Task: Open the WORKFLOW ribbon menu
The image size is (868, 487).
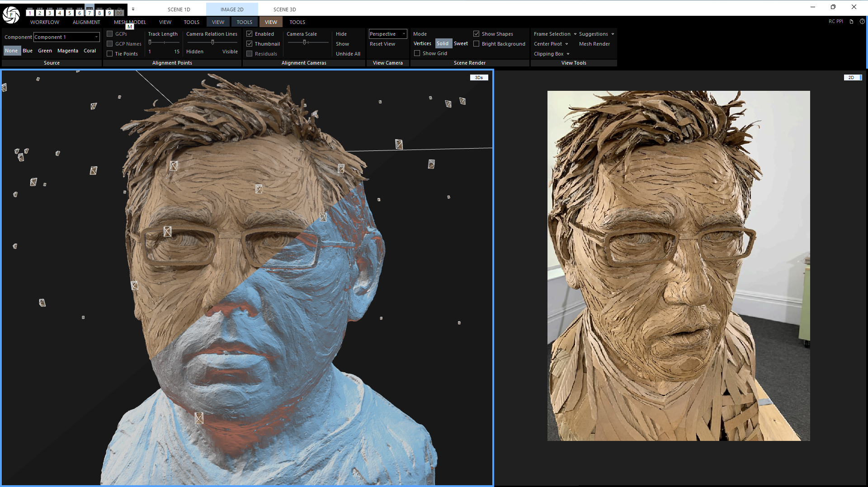Action: (44, 22)
